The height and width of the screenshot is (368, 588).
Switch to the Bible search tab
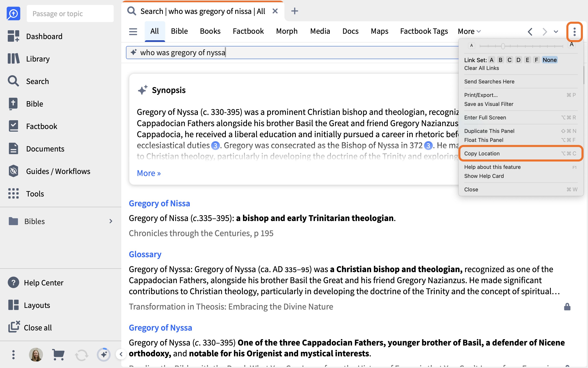(x=179, y=31)
